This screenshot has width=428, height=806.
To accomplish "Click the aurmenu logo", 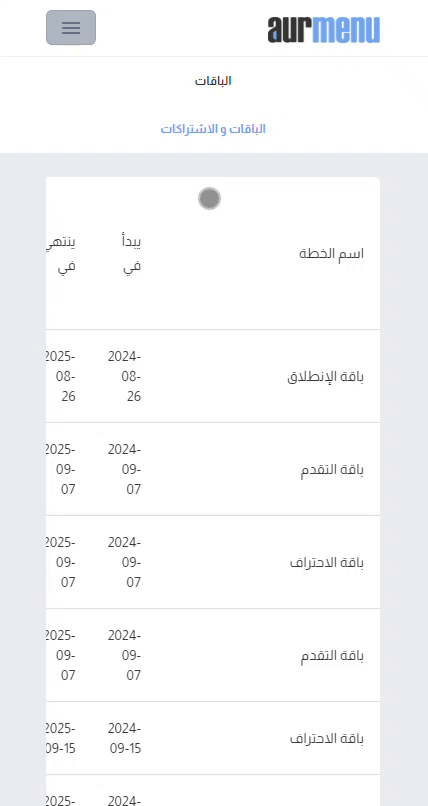I will (324, 29).
